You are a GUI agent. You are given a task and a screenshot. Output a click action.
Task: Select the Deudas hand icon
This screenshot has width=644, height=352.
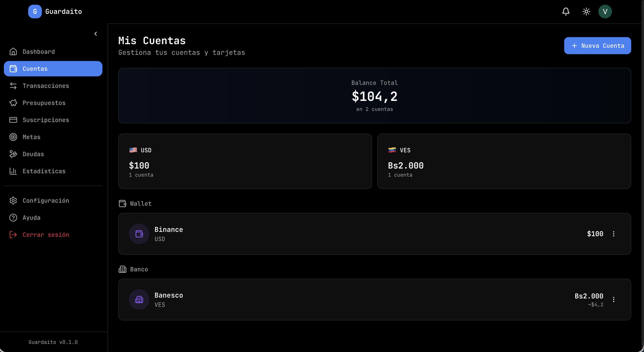pyautogui.click(x=13, y=154)
